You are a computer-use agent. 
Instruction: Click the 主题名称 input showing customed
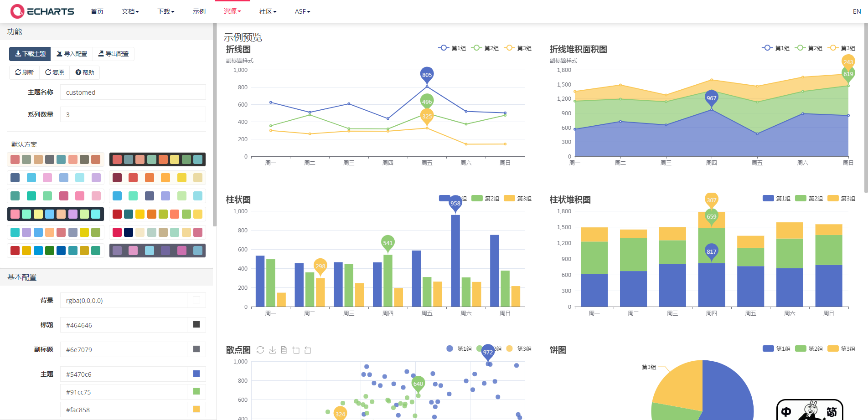(132, 92)
